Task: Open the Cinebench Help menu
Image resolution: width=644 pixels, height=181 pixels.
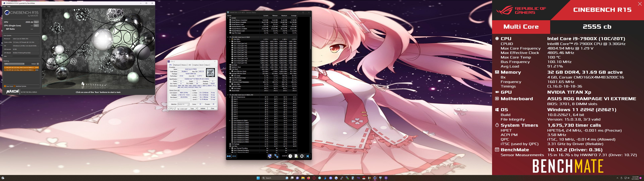Action: tap(9, 7)
